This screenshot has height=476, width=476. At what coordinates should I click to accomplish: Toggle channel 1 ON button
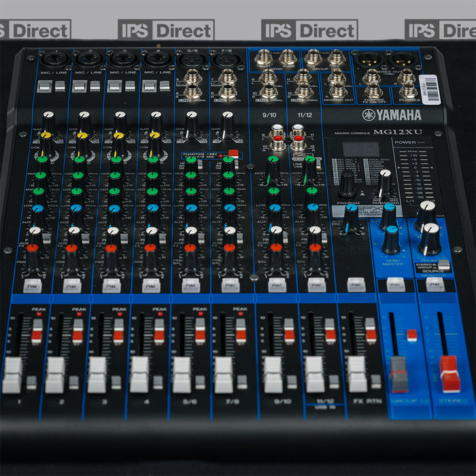pos(33,286)
